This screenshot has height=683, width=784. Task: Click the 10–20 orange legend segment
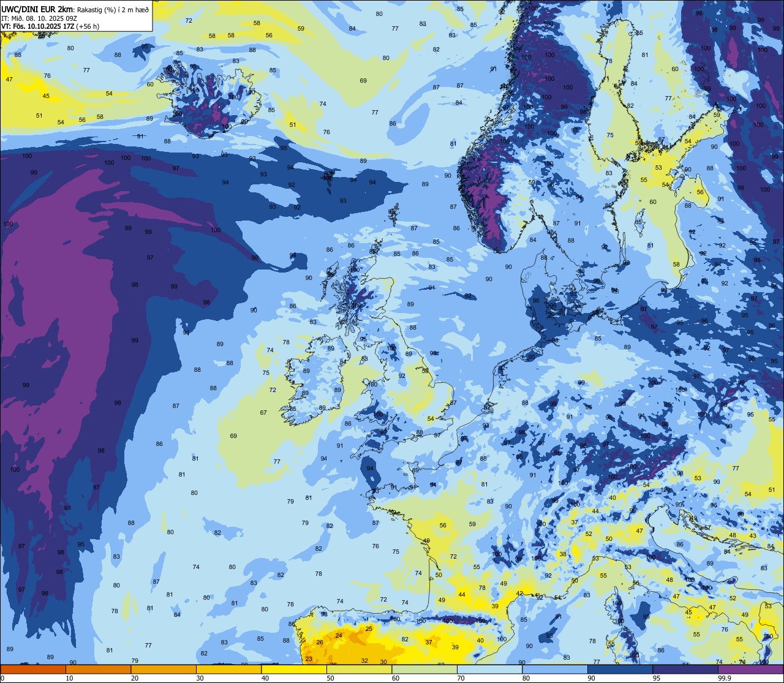[x=98, y=669]
